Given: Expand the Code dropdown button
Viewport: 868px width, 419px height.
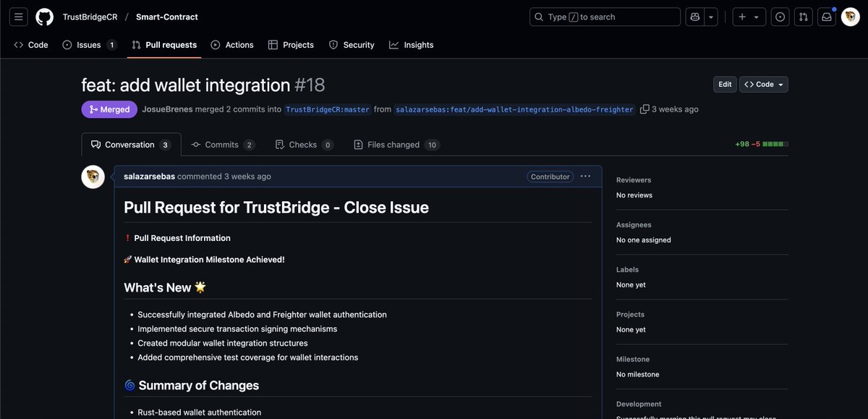Looking at the screenshot, I should click(764, 85).
